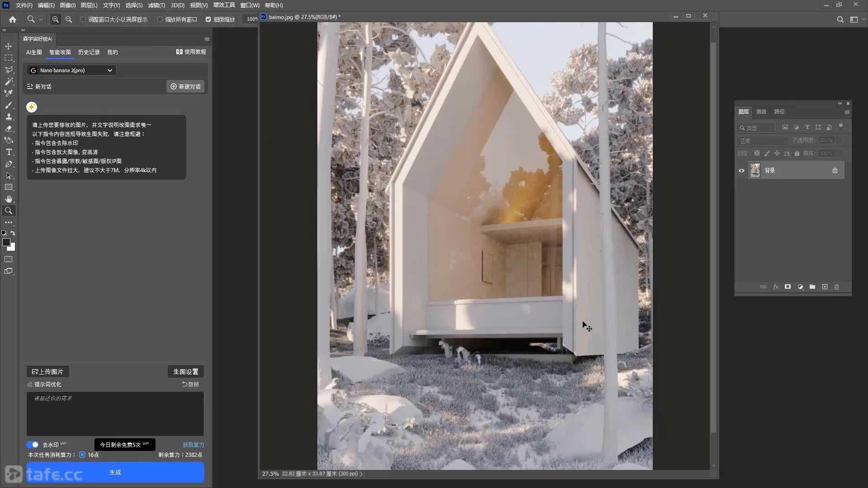
Task: Select the Move tool
Action: pos(9,46)
